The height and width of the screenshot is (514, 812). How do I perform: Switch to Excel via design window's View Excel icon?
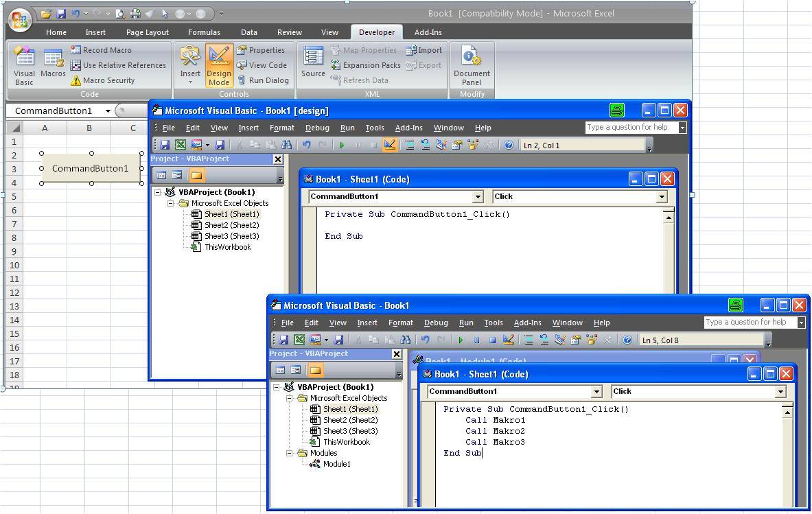[181, 145]
